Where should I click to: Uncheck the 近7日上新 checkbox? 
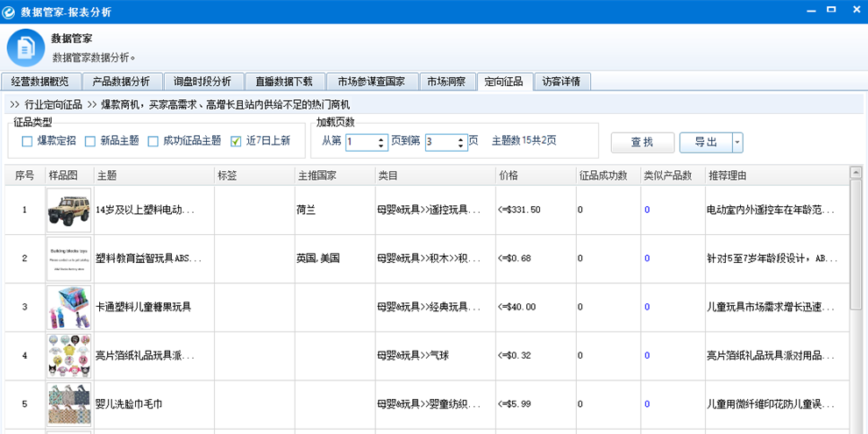236,141
